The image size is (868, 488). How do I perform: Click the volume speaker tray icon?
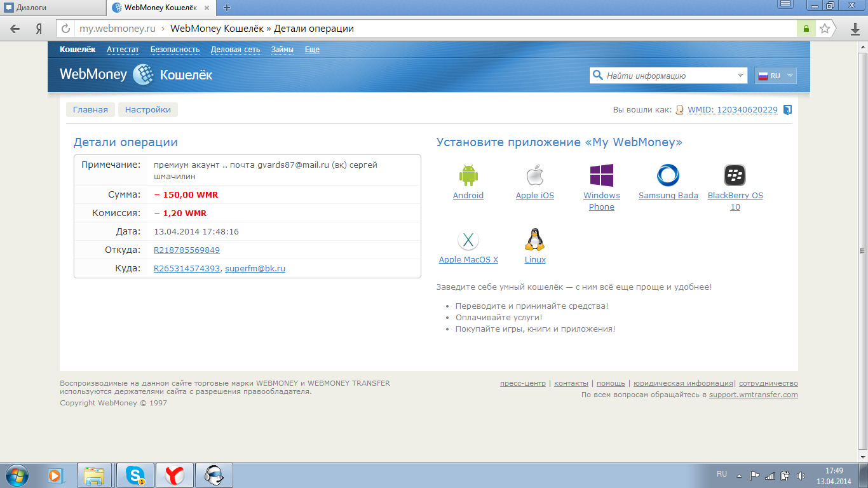coord(801,475)
